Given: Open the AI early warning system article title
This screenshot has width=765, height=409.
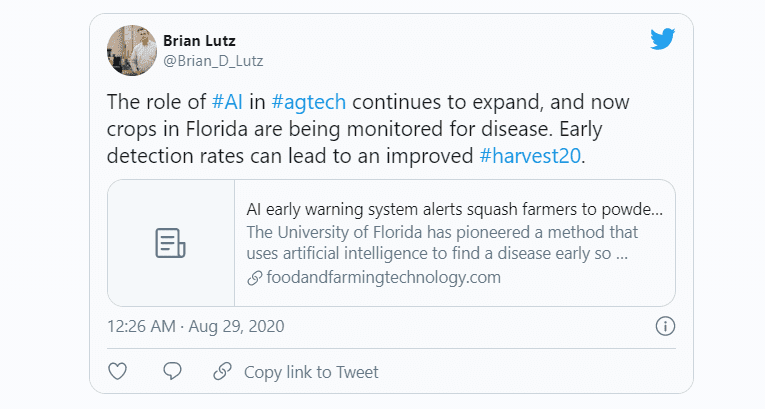Looking at the screenshot, I should coord(454,209).
